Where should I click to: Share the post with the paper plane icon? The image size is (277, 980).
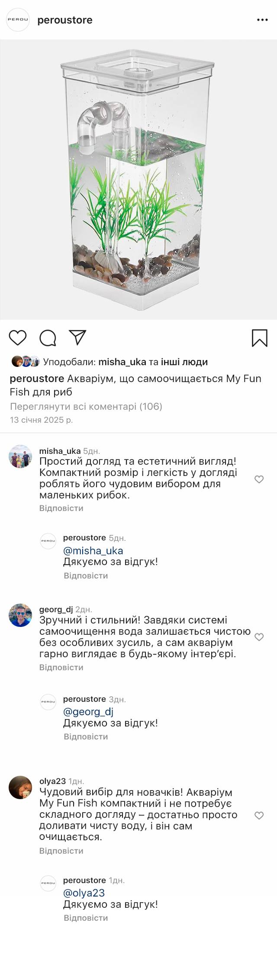[78, 337]
